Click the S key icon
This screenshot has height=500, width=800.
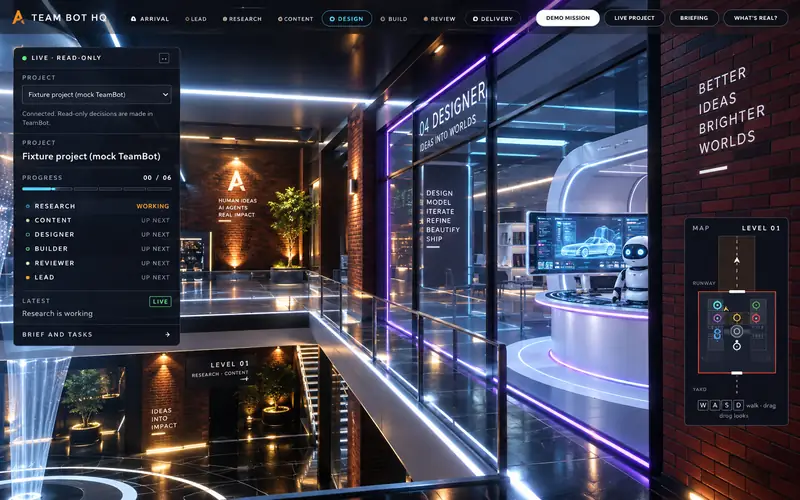[727, 405]
